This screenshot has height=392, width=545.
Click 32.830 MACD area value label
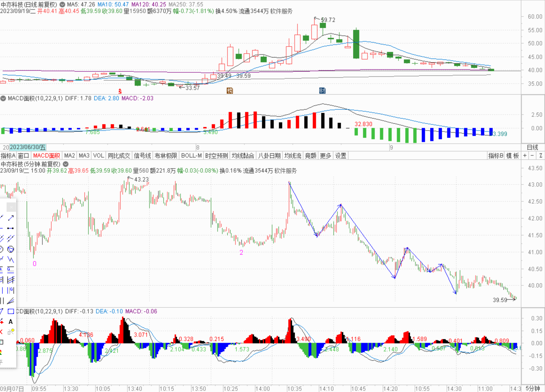point(363,124)
